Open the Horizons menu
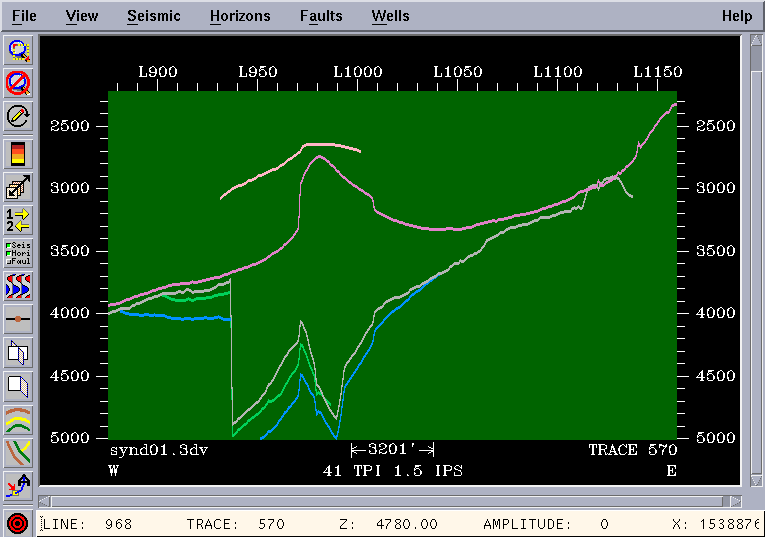 pos(240,16)
